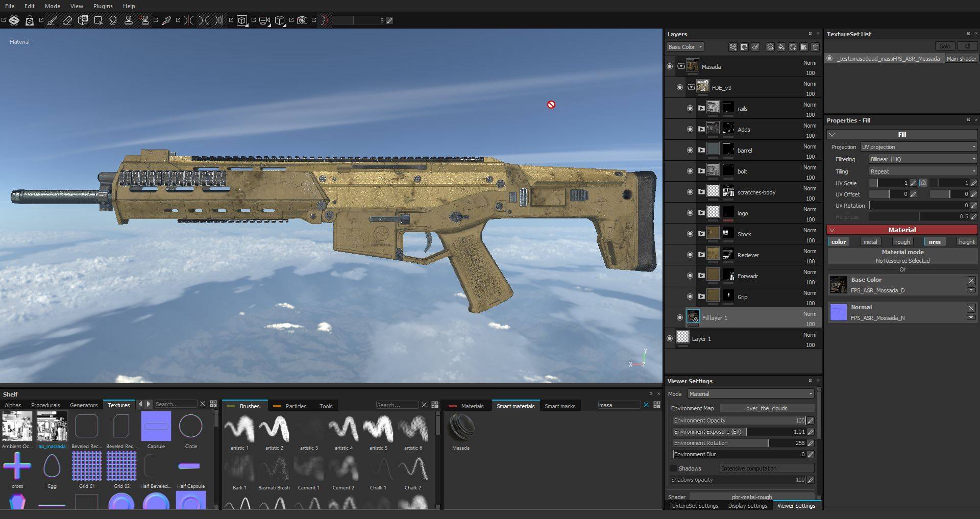The image size is (980, 519).
Task: Open the Projection dropdown
Action: (x=919, y=147)
